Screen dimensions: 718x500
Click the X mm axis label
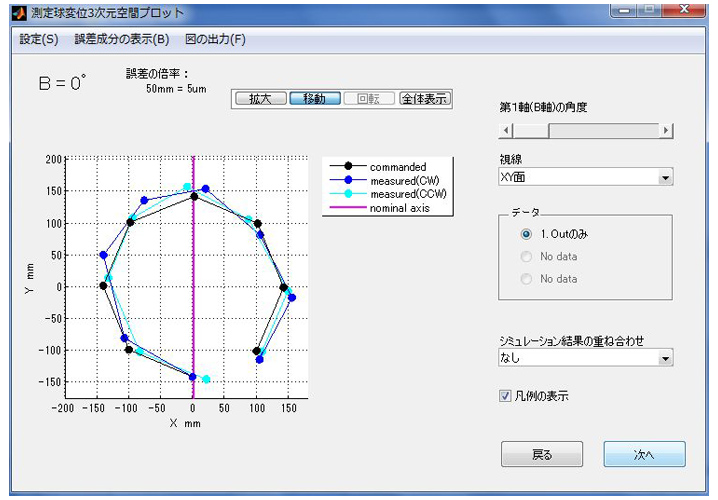point(185,423)
